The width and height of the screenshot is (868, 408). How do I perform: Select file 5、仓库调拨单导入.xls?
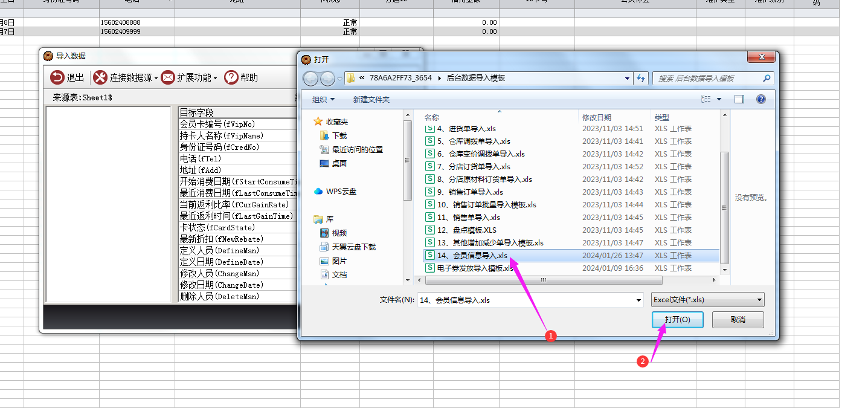[468, 141]
